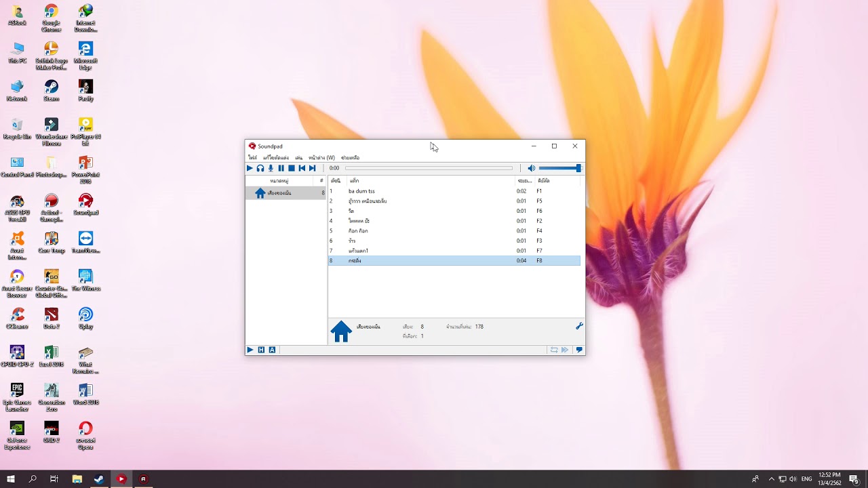This screenshot has height=488, width=868.
Task: Open TeamViewer desktop shortcut
Action: 85,243
